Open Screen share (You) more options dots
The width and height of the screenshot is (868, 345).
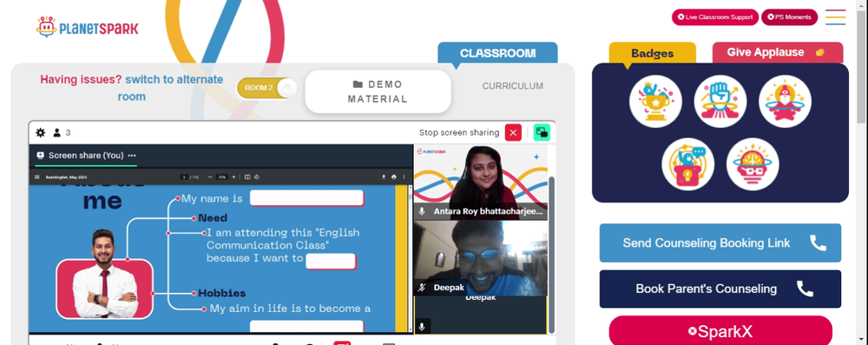click(x=132, y=156)
